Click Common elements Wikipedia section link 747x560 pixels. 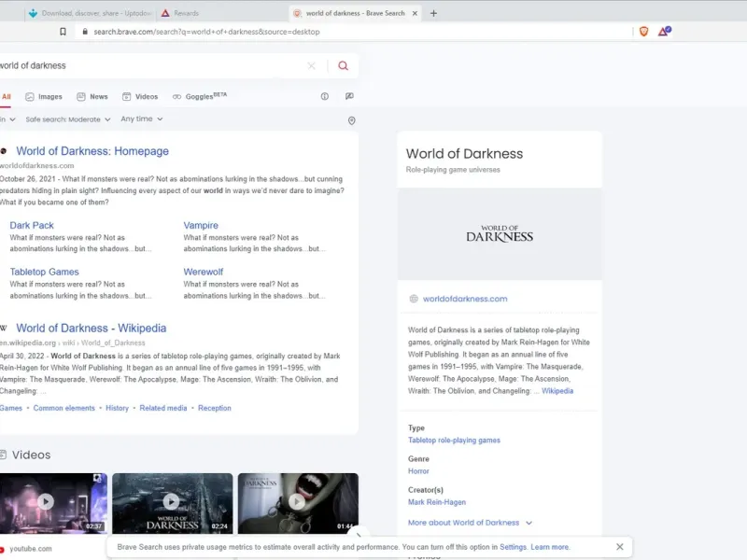(63, 408)
